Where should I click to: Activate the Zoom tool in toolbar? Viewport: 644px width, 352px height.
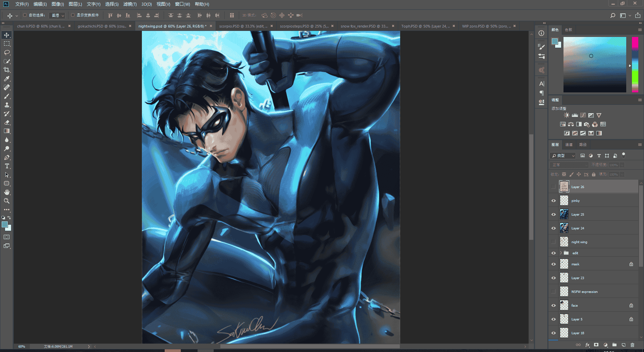[x=7, y=201]
